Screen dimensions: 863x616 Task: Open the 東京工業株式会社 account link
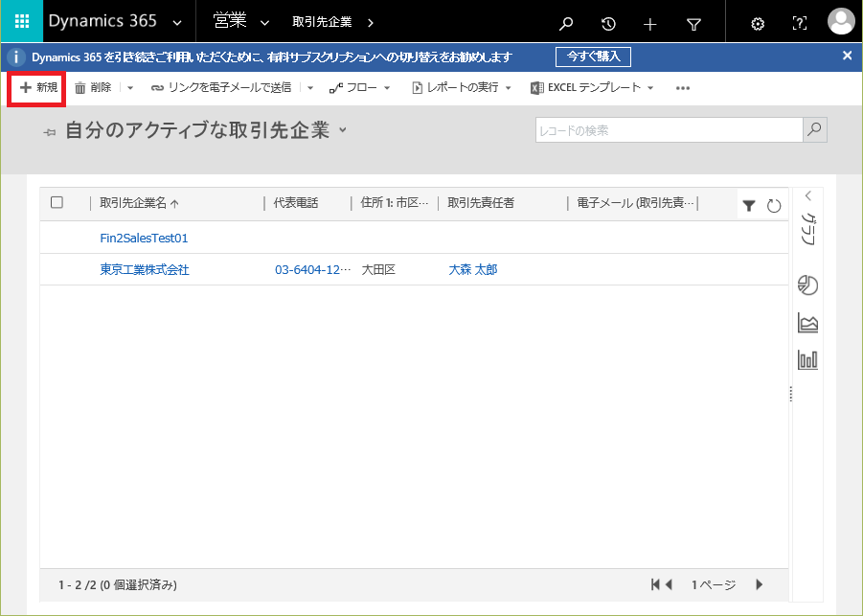coord(145,270)
